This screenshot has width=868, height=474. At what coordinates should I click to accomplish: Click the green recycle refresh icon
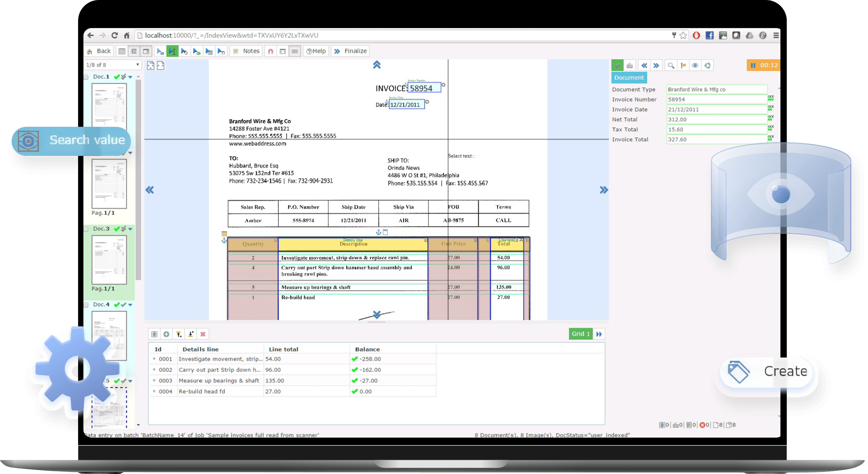707,66
